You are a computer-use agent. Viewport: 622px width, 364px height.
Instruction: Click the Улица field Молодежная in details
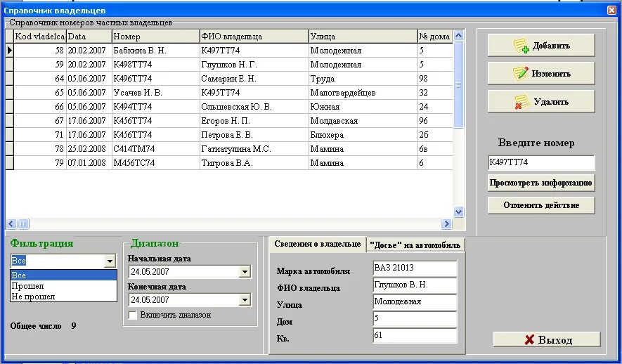pos(415,302)
